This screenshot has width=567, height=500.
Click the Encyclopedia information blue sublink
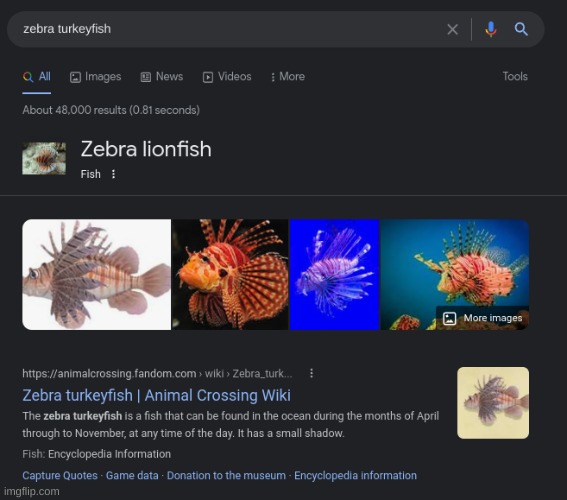point(355,475)
